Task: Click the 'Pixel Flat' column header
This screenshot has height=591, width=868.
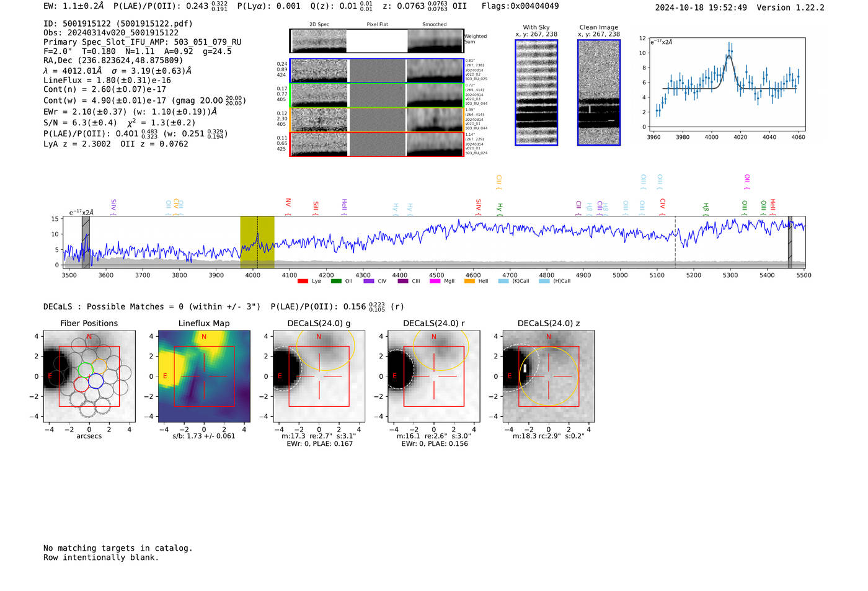Action: click(377, 24)
